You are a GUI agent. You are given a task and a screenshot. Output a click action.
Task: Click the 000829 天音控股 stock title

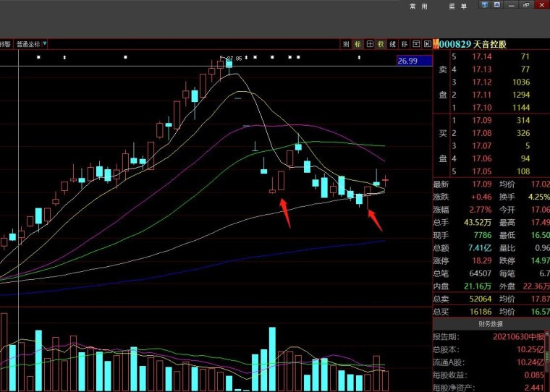click(x=473, y=44)
